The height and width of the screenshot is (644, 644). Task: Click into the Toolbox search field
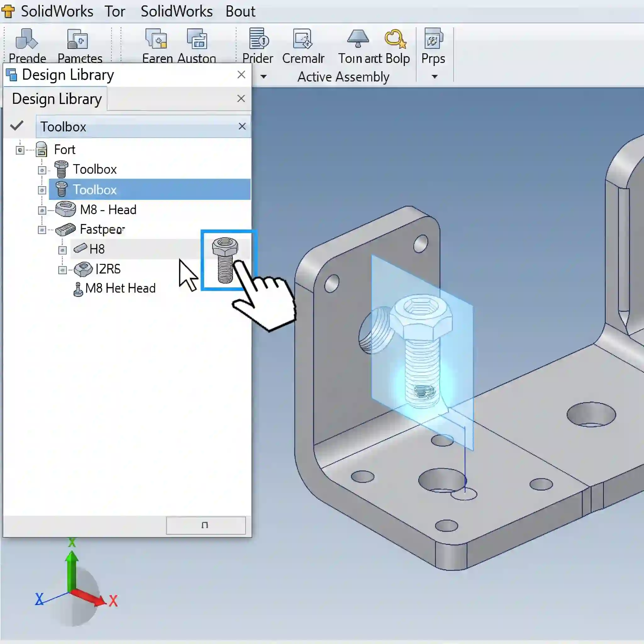[x=143, y=127]
